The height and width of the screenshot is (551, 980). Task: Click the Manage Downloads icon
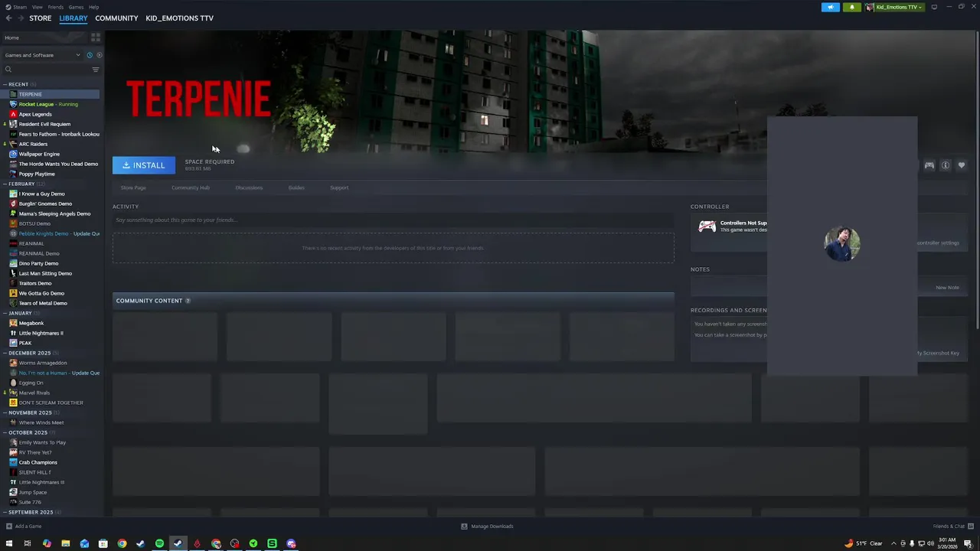coord(464,527)
